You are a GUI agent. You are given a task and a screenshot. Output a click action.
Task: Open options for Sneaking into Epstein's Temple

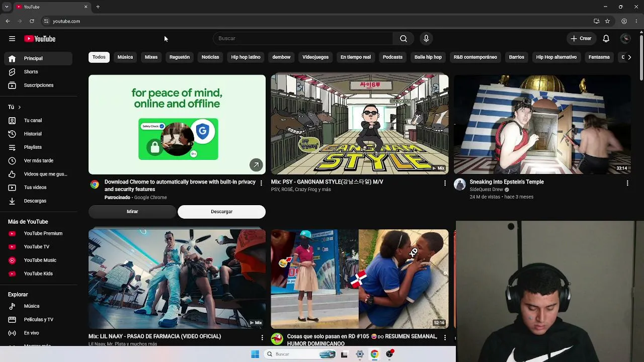(627, 183)
